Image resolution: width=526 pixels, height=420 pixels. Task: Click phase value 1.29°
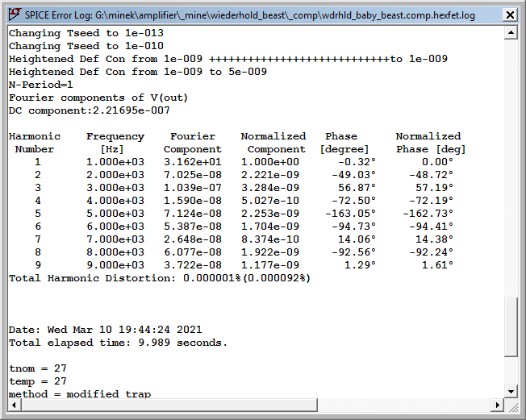[361, 265]
